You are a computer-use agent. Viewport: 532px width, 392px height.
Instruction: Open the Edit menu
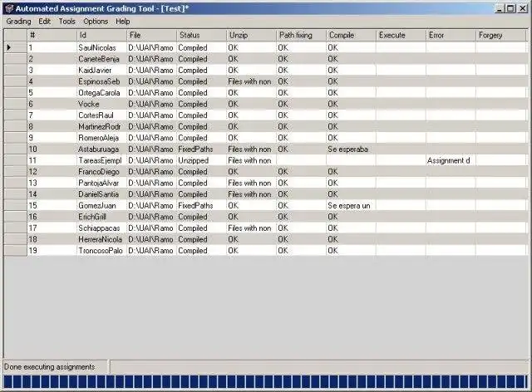tap(44, 22)
